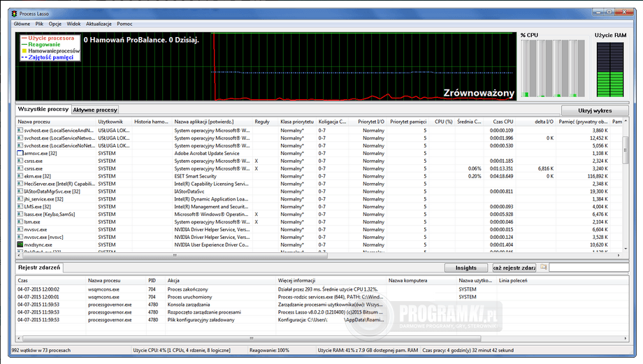
Task: Switch to the Aktywne procesy tab
Action: tap(95, 110)
